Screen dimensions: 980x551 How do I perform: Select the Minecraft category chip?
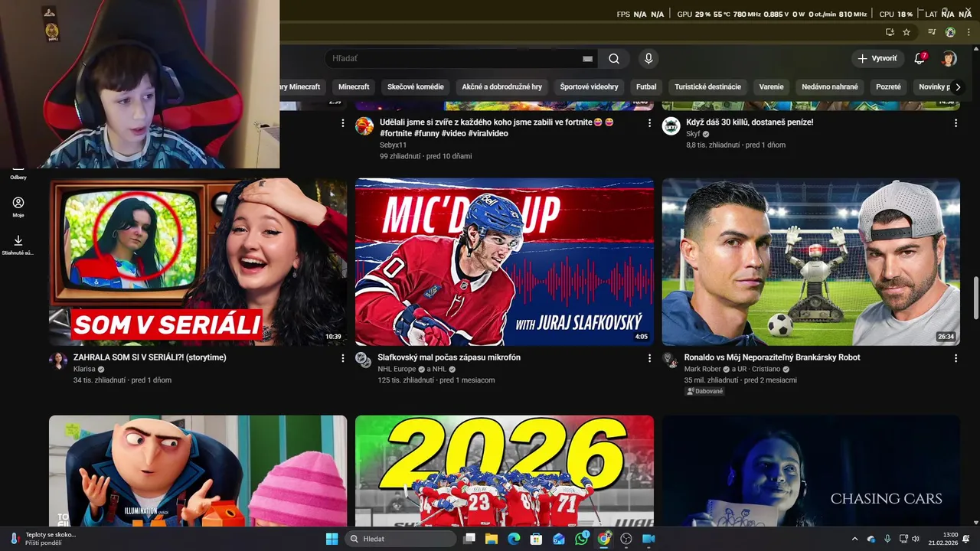point(354,86)
